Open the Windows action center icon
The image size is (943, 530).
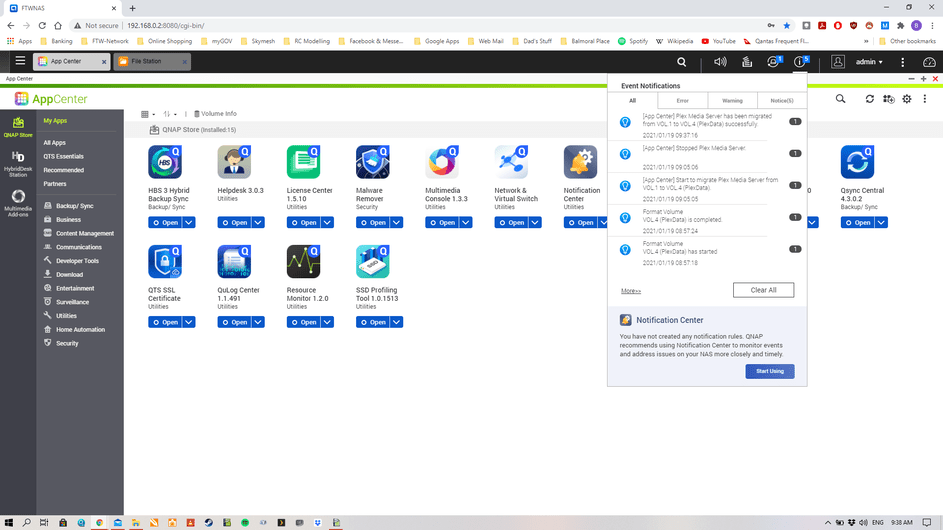point(927,522)
